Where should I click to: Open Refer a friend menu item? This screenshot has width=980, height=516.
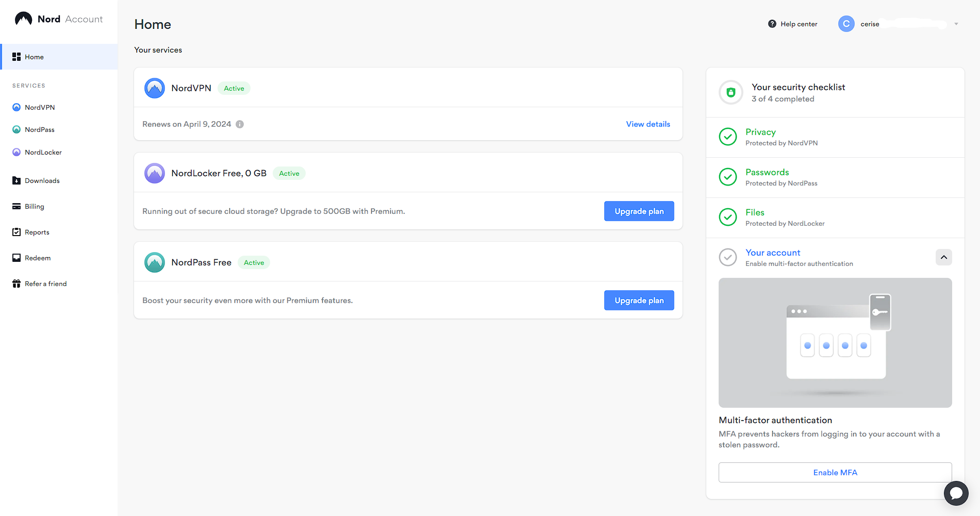click(x=46, y=284)
